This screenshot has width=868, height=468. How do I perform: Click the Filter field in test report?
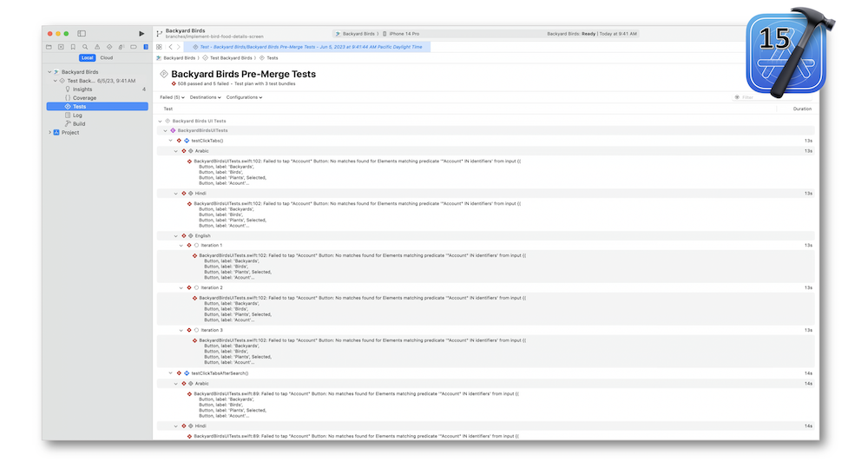point(773,97)
